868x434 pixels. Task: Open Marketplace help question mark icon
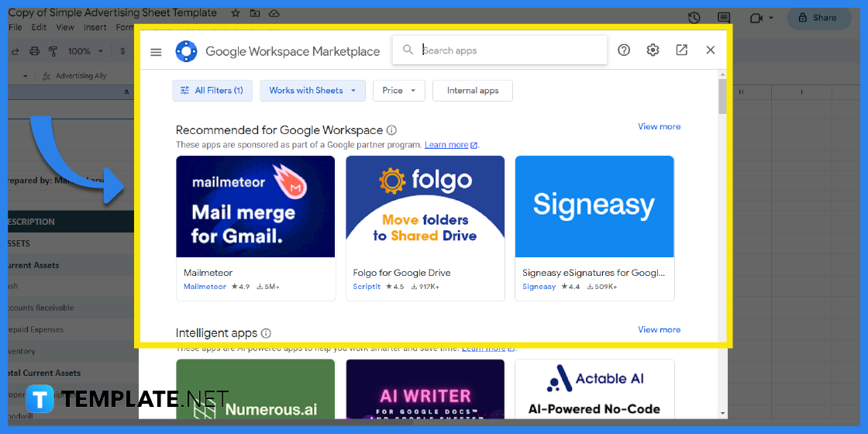click(x=624, y=50)
